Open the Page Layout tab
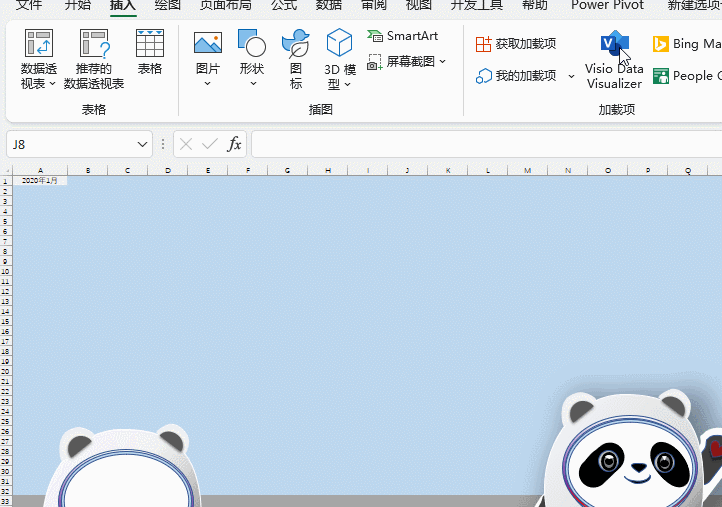 [225, 5]
